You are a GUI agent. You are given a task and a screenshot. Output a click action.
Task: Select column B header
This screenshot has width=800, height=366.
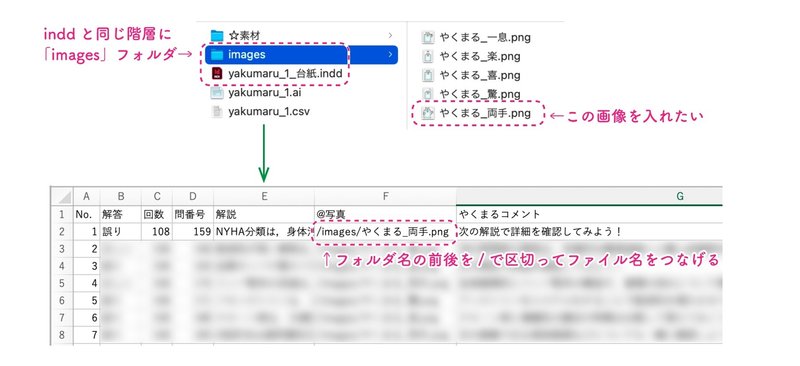(x=120, y=197)
